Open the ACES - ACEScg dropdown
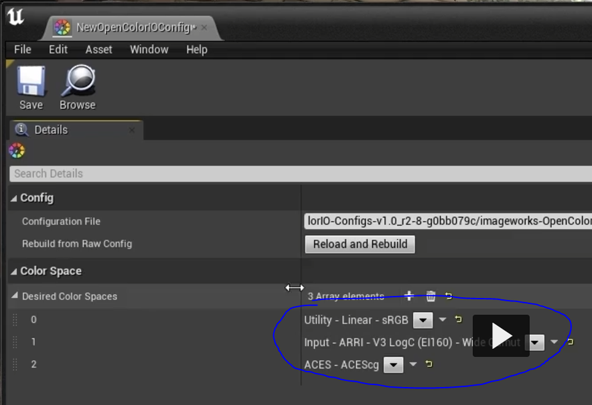 pos(393,365)
